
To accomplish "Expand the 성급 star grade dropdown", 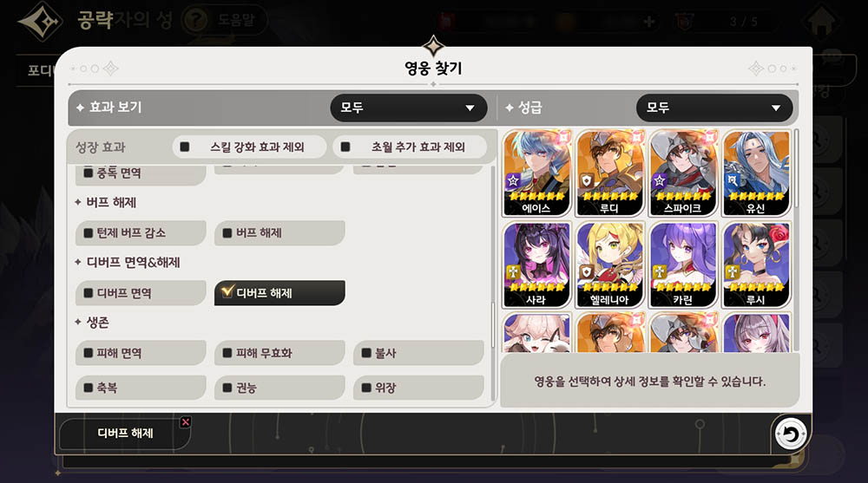I will click(x=714, y=108).
